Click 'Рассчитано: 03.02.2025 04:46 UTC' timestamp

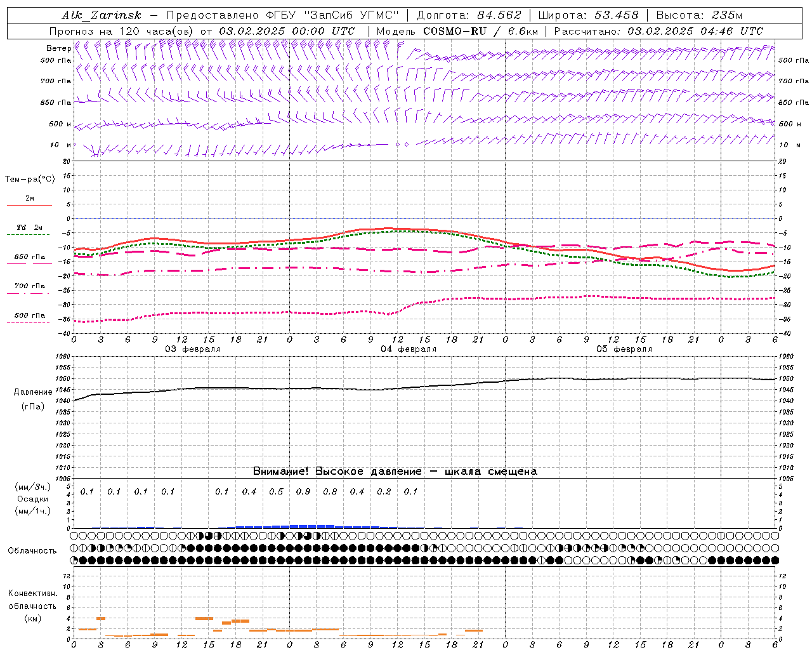tap(658, 31)
